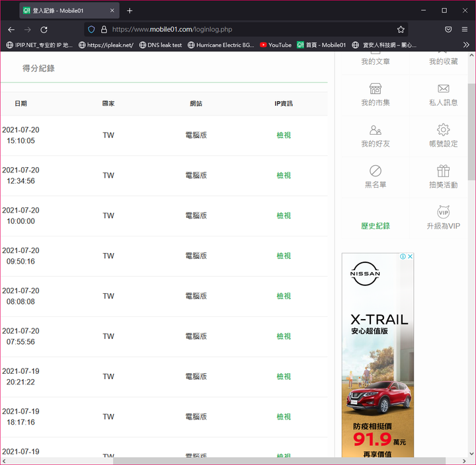Open the DNS leak test bookmark

pos(161,45)
